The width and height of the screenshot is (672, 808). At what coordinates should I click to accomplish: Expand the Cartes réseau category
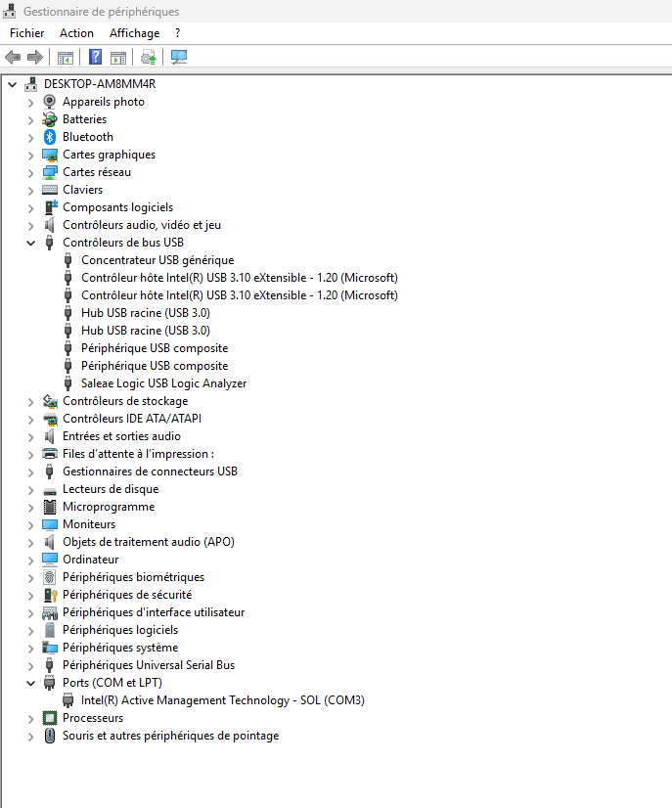[30, 172]
